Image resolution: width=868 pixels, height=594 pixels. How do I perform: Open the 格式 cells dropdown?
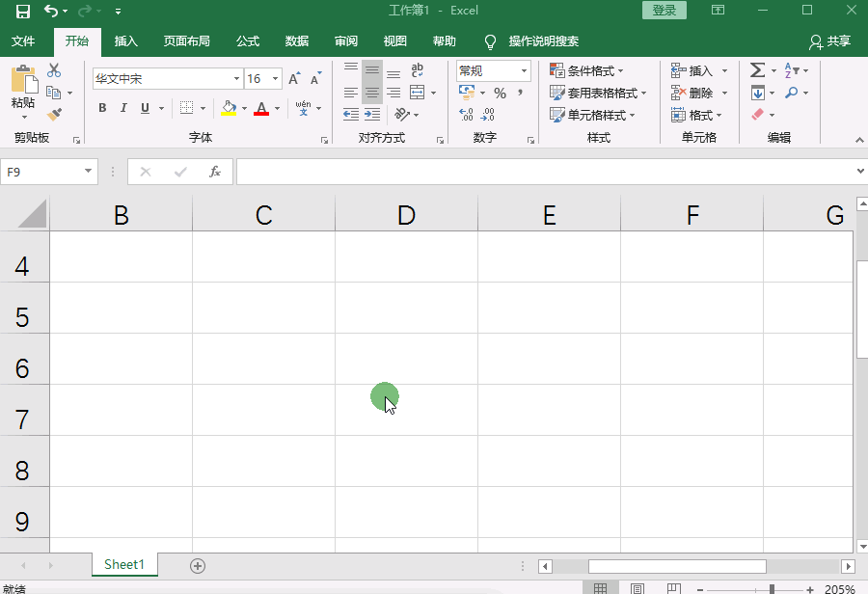(719, 115)
